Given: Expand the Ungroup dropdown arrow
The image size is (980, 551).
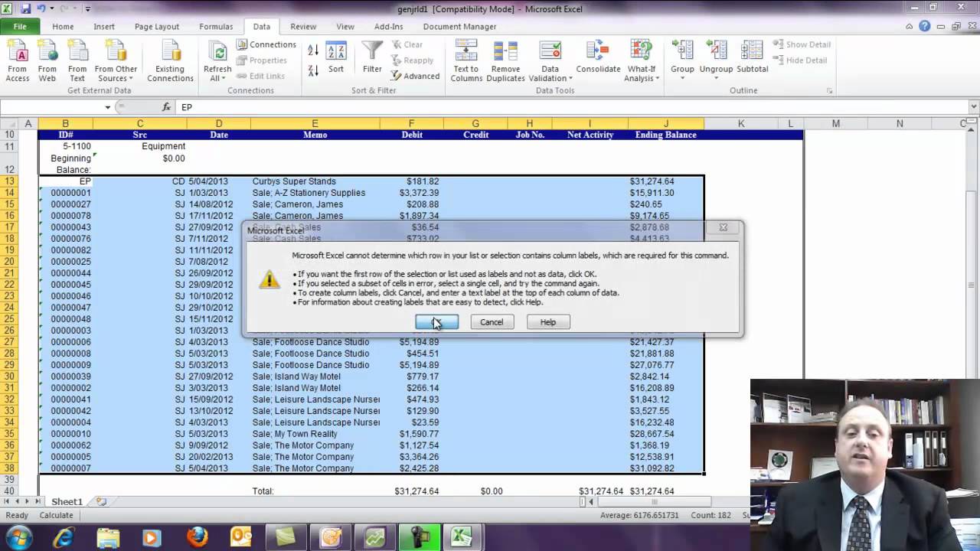Looking at the screenshot, I should [x=716, y=79].
